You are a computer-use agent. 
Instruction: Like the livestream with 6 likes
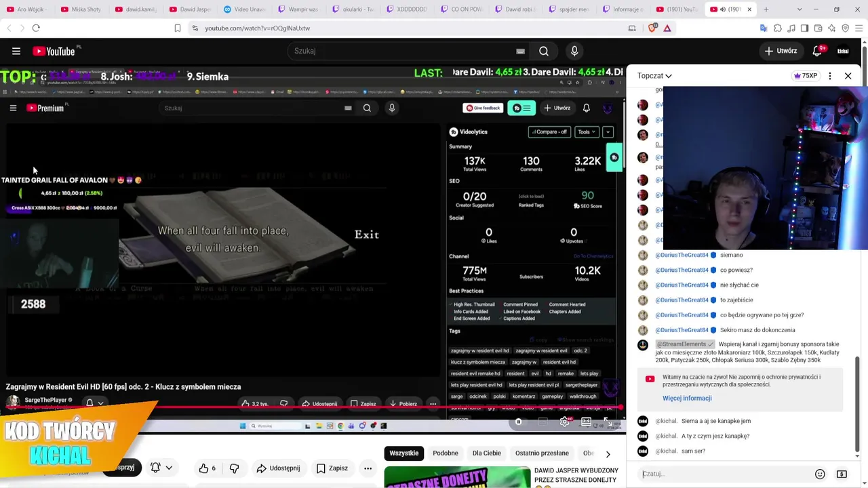pos(207,468)
